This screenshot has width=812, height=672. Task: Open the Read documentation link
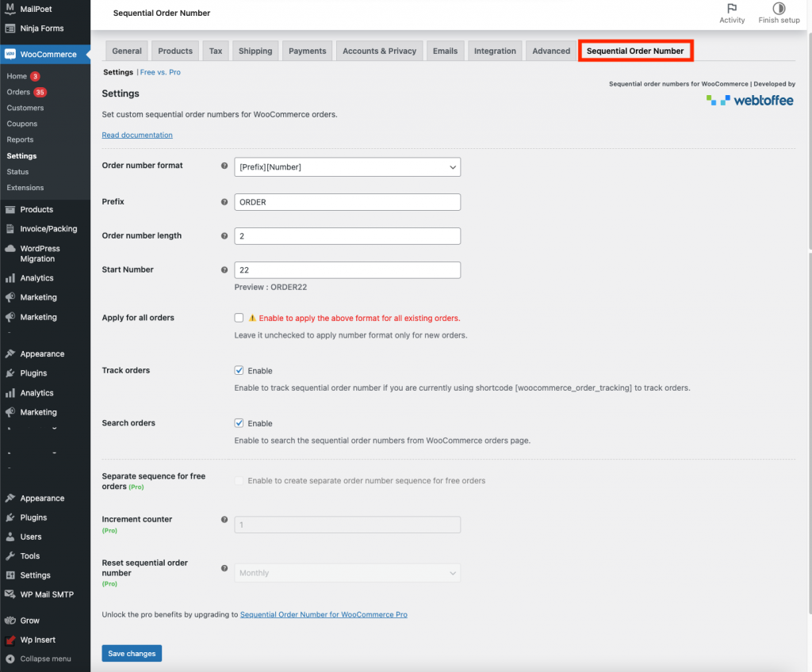(137, 136)
